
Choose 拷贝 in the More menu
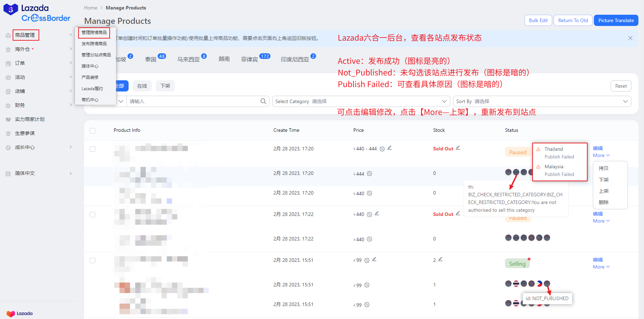coord(604,168)
